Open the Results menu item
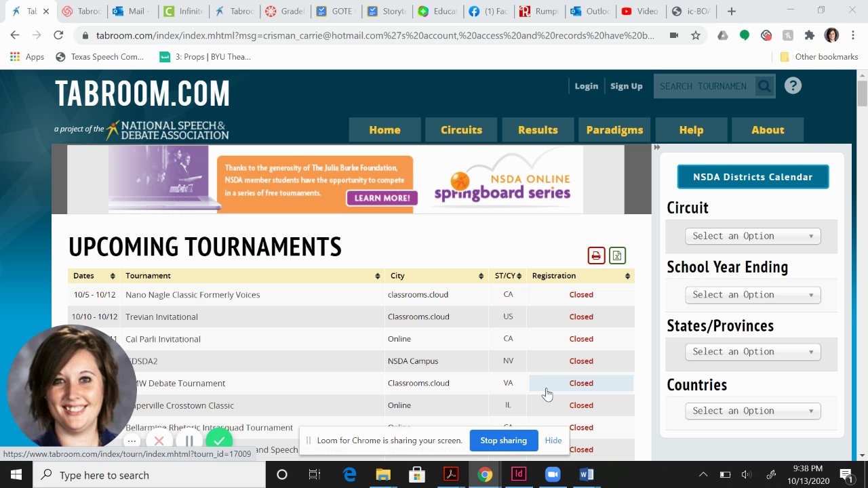The width and height of the screenshot is (868, 488). (538, 129)
